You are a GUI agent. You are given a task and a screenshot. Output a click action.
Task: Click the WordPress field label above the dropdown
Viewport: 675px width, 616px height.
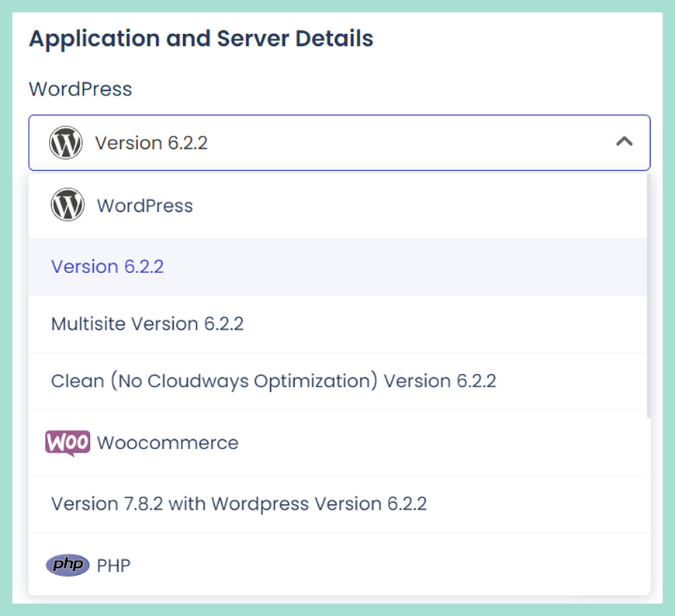[x=81, y=89]
